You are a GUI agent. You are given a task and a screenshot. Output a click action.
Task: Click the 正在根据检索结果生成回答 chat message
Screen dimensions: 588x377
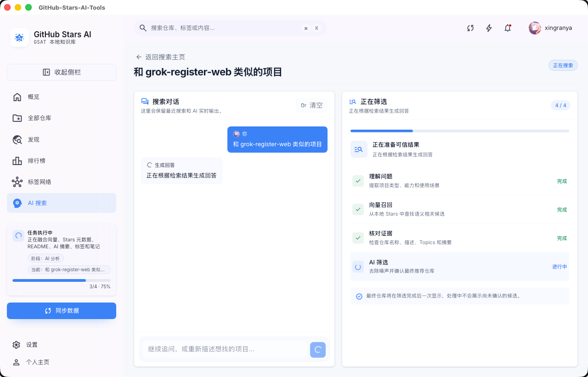[x=181, y=171]
